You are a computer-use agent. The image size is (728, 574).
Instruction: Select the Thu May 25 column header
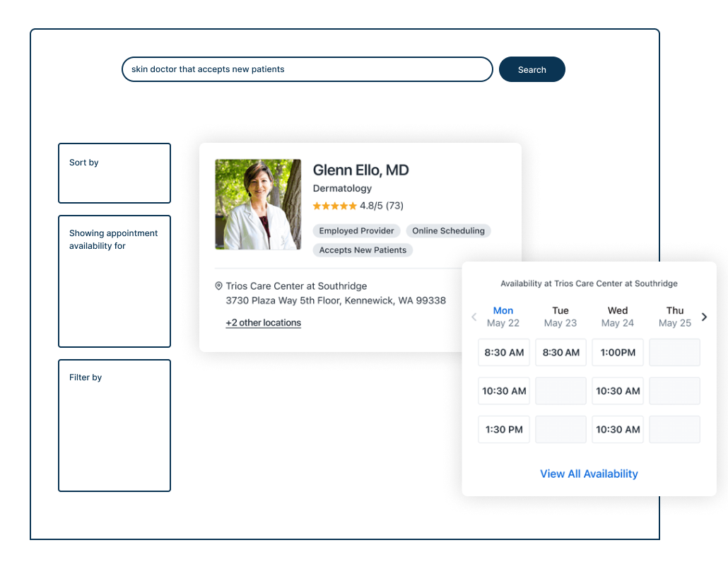pos(675,317)
